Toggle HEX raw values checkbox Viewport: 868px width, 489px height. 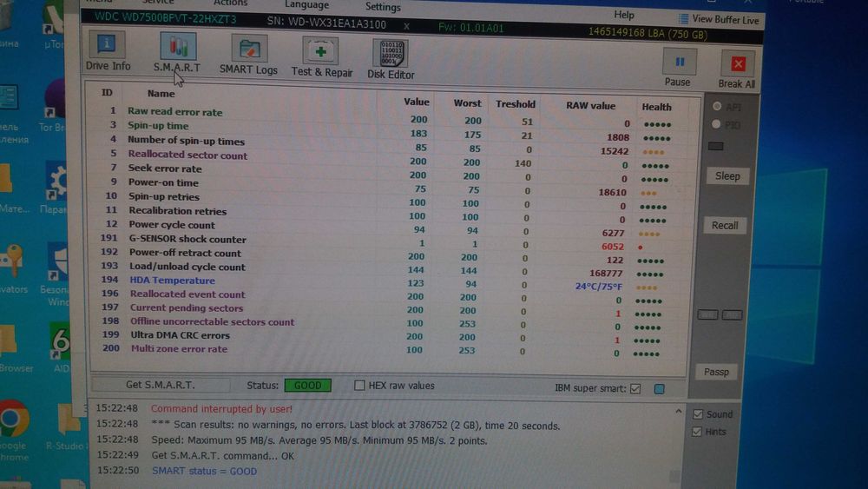click(359, 385)
